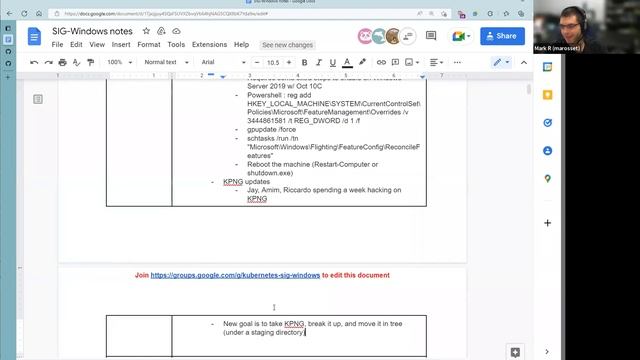640x360 pixels.
Task: Open the Edit menu
Action: tap(76, 44)
